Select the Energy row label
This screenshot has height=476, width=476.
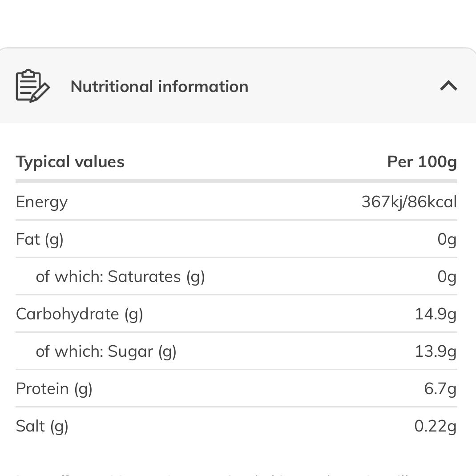pyautogui.click(x=41, y=202)
